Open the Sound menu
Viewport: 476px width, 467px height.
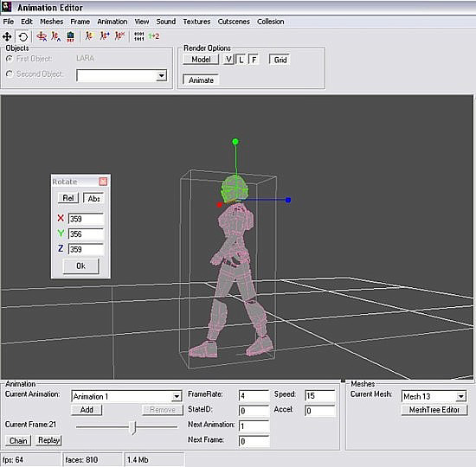tap(166, 22)
